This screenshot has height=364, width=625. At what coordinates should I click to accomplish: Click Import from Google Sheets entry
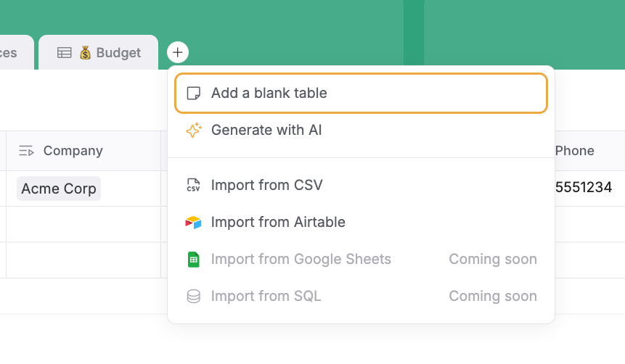[x=301, y=260]
